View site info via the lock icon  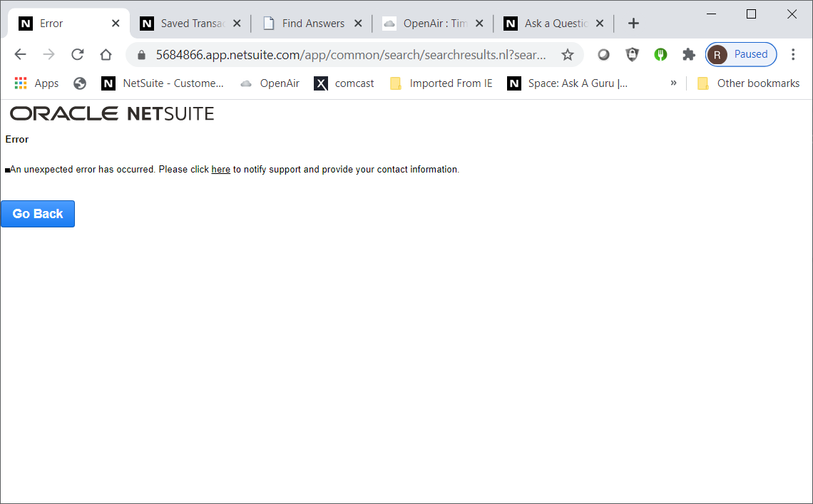[141, 55]
